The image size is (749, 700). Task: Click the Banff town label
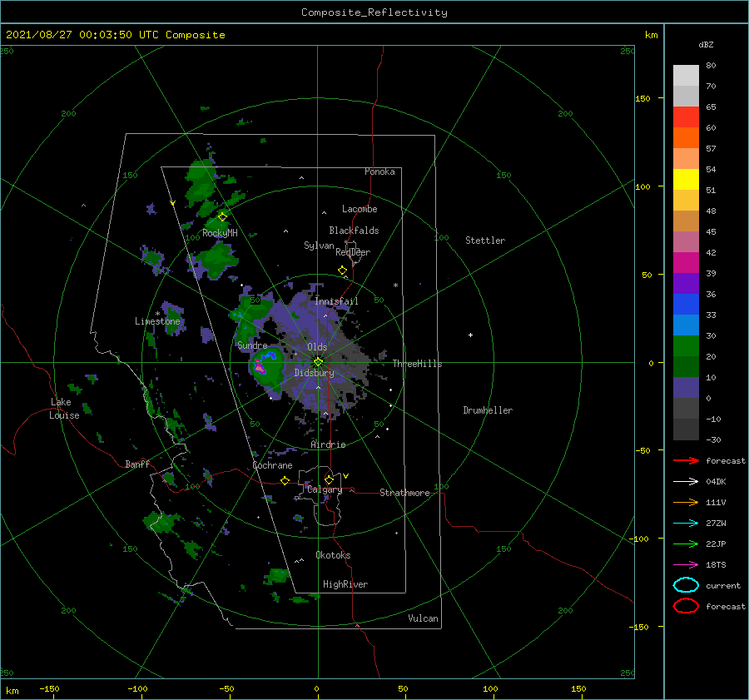(x=137, y=464)
